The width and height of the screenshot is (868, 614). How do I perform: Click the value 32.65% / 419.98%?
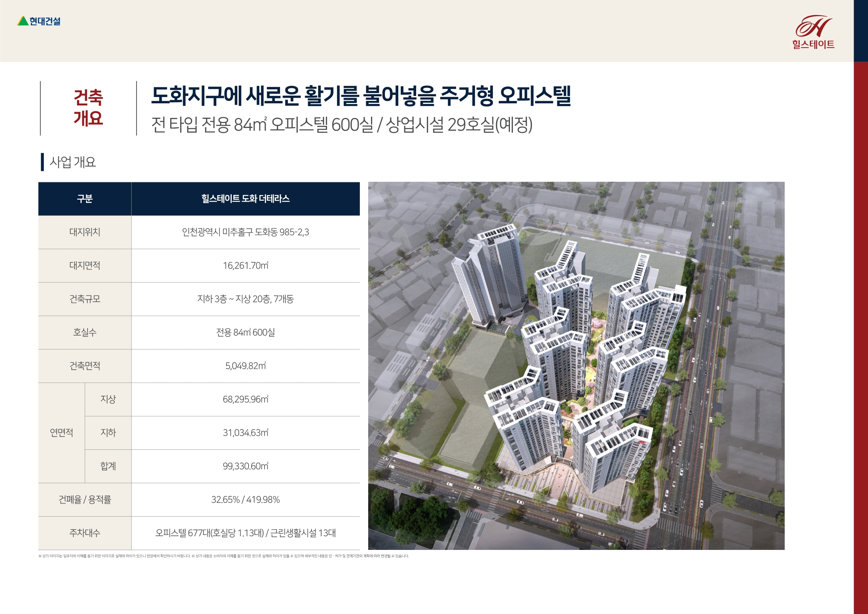point(245,499)
